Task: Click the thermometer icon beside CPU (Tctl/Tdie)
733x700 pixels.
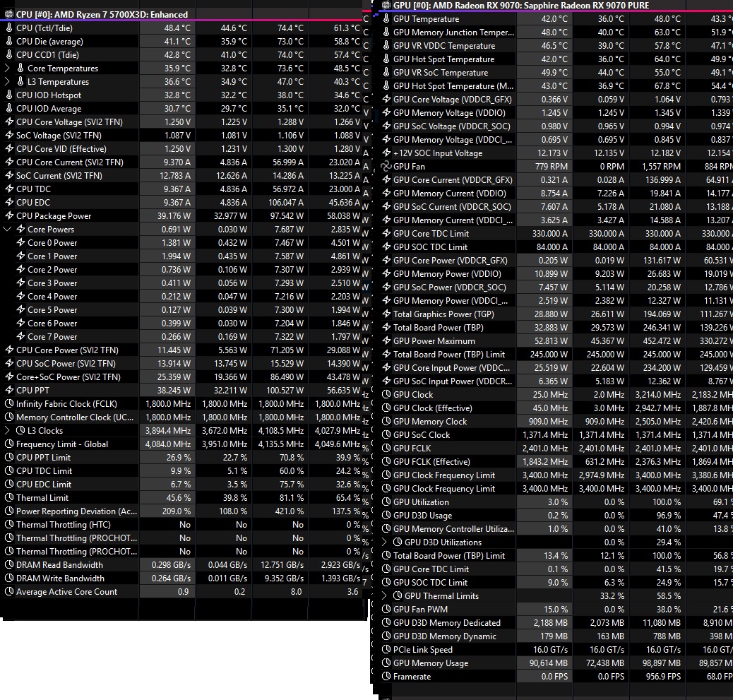Action: 9,28
